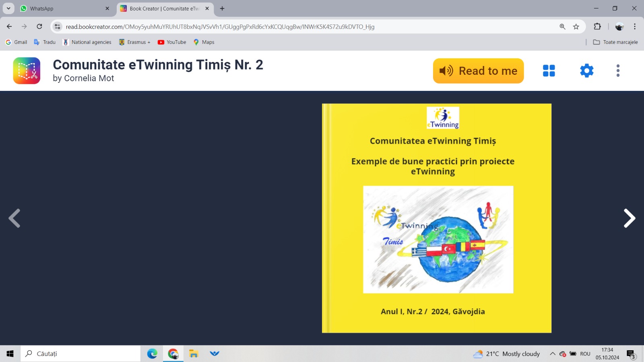This screenshot has width=644, height=362.
Task: Click the title Comunitate eTwinning Timiș Nr. 2
Action: 158,65
